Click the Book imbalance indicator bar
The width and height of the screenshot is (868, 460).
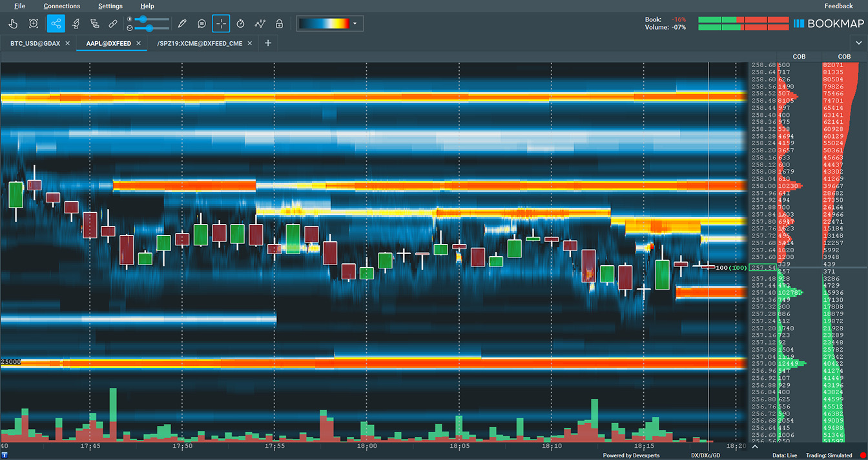(743, 20)
